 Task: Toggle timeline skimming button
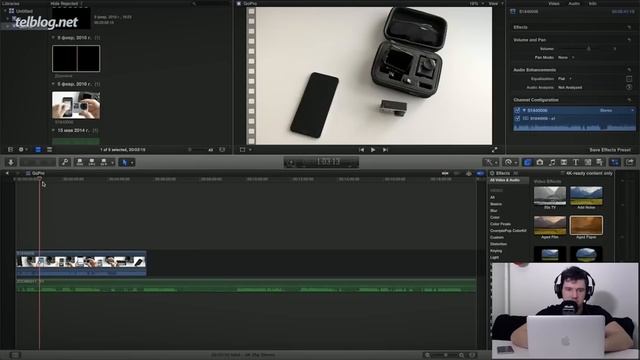pyautogui.click(x=445, y=173)
